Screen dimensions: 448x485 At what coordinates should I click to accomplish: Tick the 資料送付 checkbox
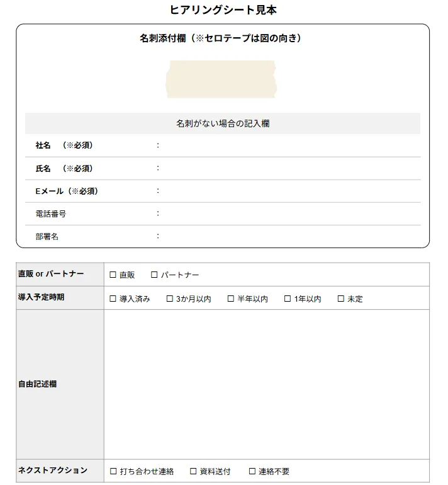[x=193, y=471]
